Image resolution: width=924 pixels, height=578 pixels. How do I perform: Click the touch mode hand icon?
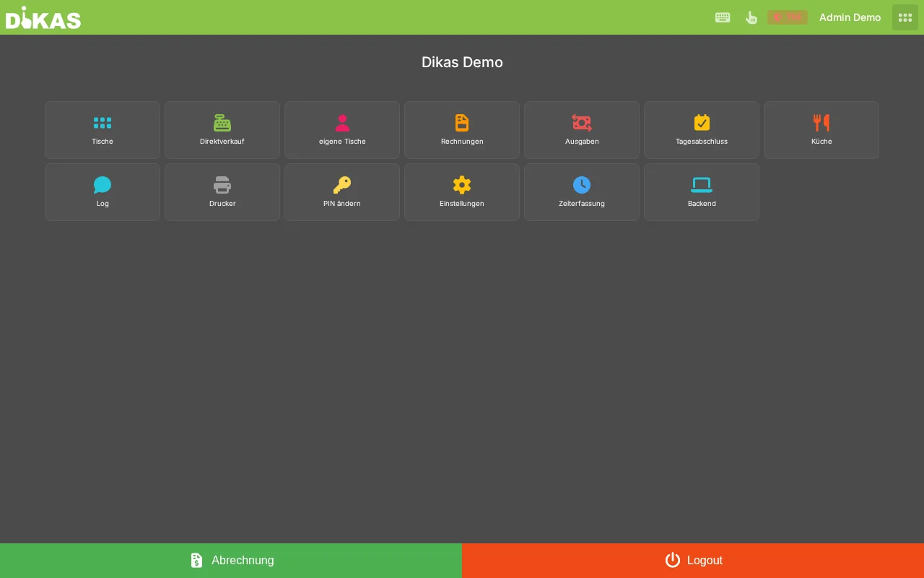(x=751, y=17)
